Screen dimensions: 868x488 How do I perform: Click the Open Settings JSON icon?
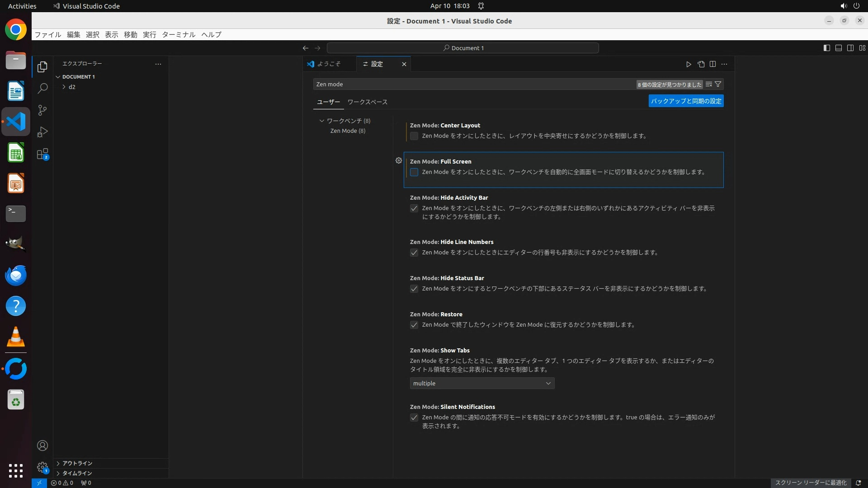(x=701, y=64)
